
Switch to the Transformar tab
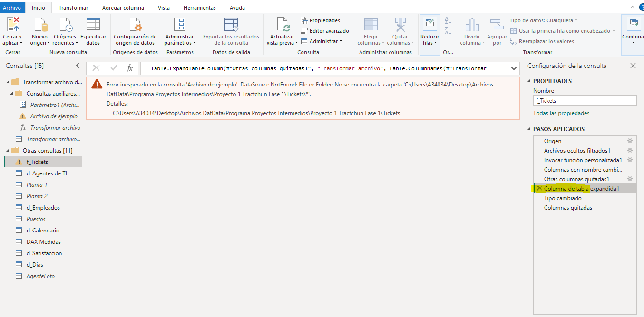pos(73,8)
